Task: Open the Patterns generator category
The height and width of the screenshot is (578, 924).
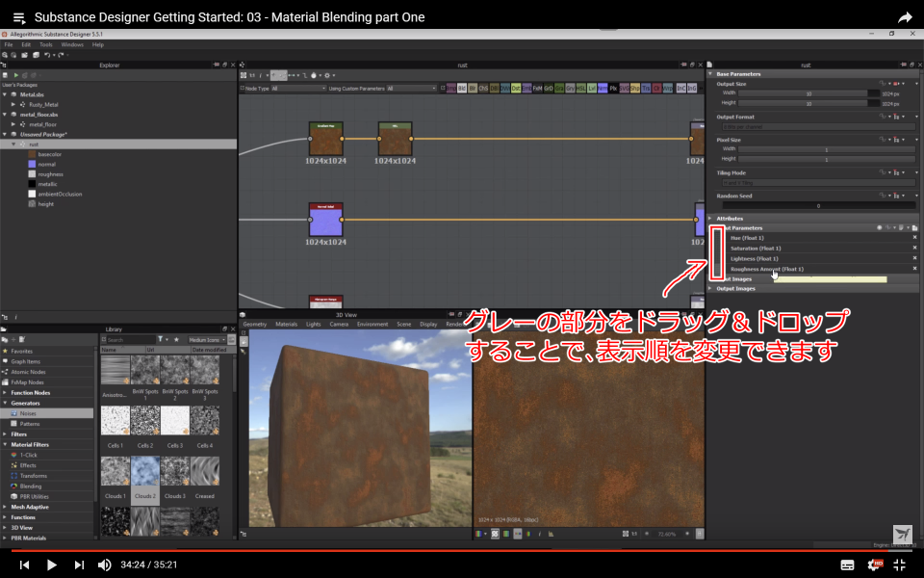Action: (x=30, y=424)
